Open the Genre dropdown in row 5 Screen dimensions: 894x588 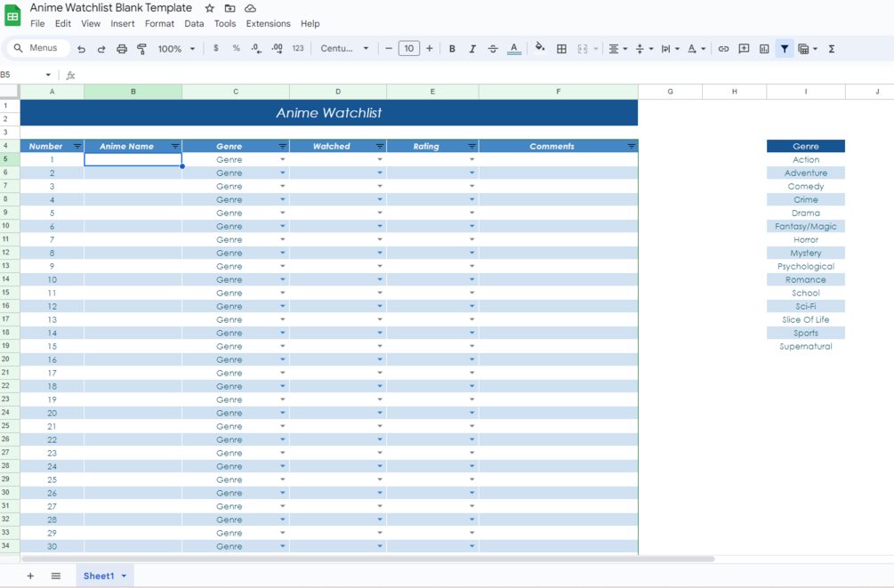click(283, 160)
